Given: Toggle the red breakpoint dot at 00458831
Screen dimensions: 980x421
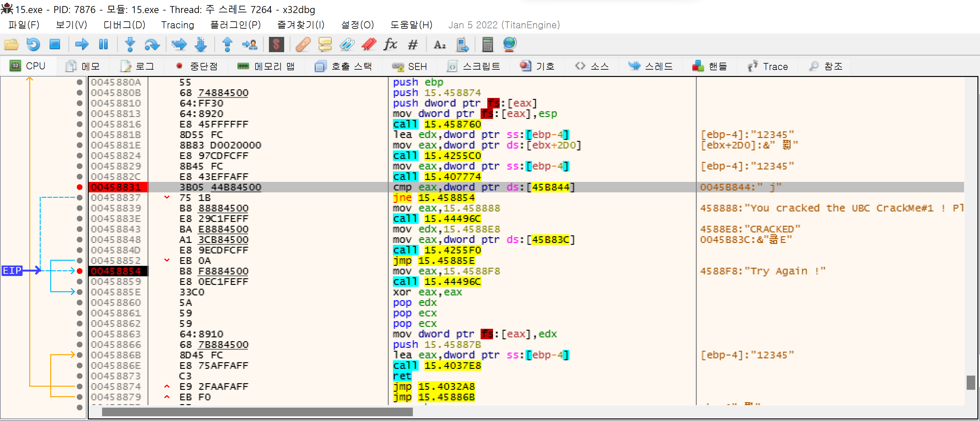Looking at the screenshot, I should coord(79,187).
